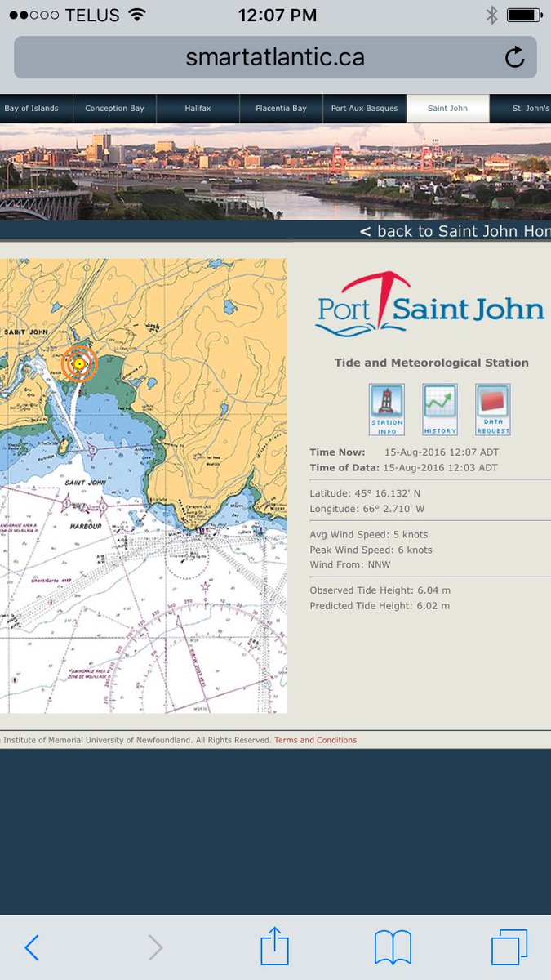This screenshot has width=551, height=980.
Task: Reload the smartatlantic.ca page
Action: coord(514,57)
